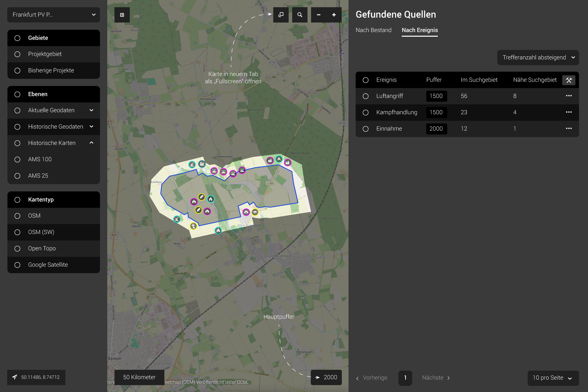Click the map search magnifier icon

(300, 15)
